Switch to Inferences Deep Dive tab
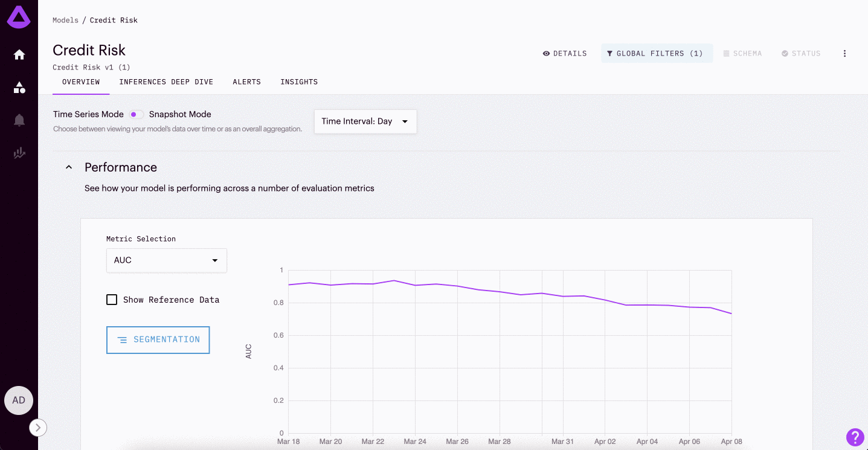Viewport: 868px width, 450px height. (x=166, y=82)
